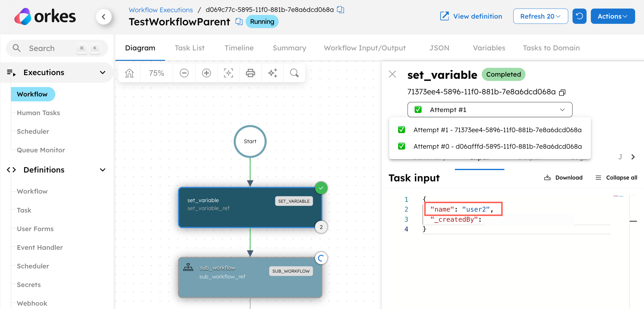
Task: Click the diagram search magnifier icon
Action: click(295, 73)
